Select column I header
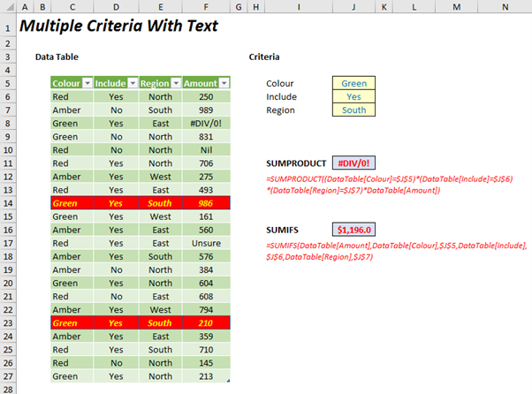Image resolution: width=532 pixels, height=394 pixels. coord(299,7)
